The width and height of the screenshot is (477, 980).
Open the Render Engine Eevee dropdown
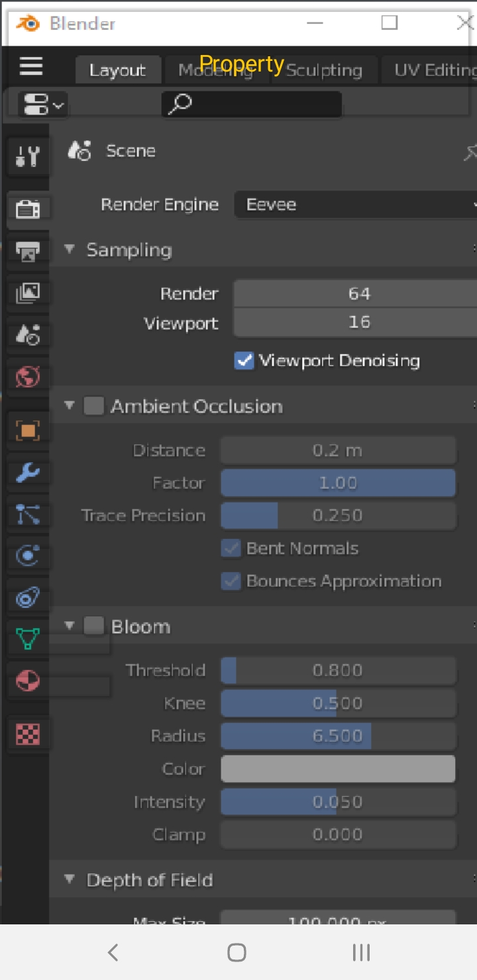pyautogui.click(x=356, y=205)
